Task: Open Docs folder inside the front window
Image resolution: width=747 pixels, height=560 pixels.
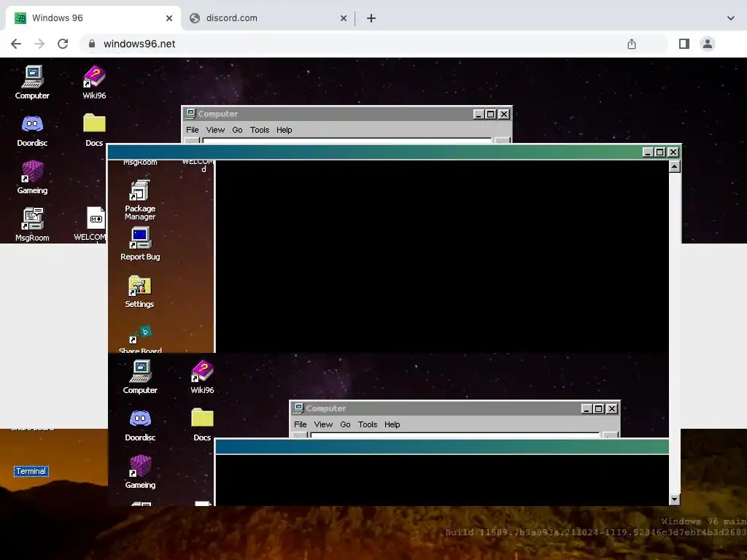Action: [203, 424]
